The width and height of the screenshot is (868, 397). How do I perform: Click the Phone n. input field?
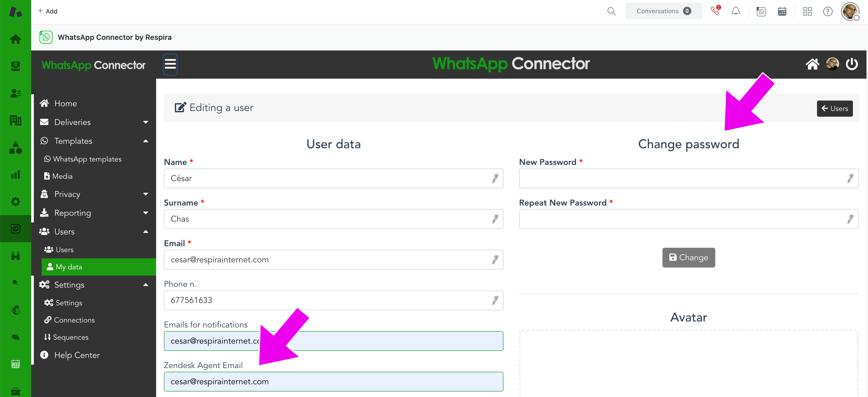[x=334, y=301]
